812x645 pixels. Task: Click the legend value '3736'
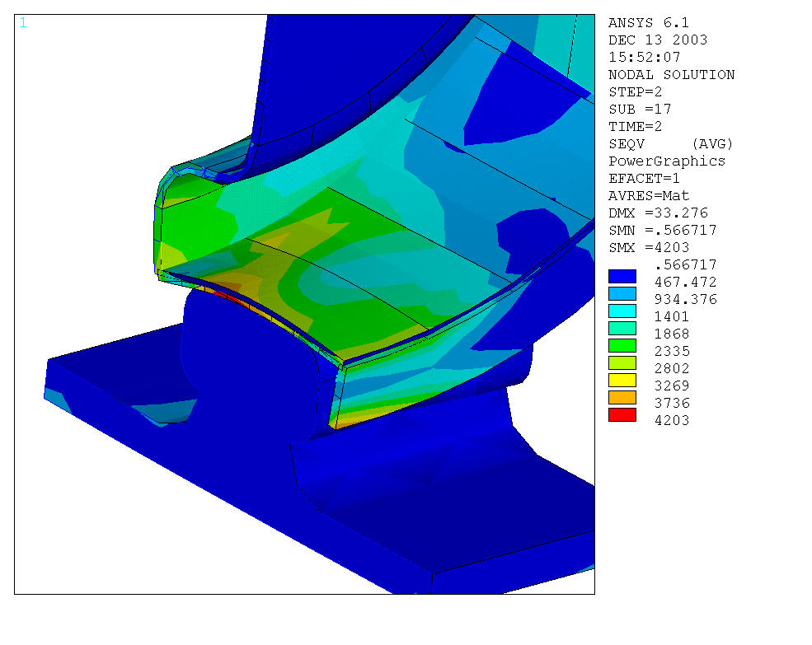tap(672, 404)
